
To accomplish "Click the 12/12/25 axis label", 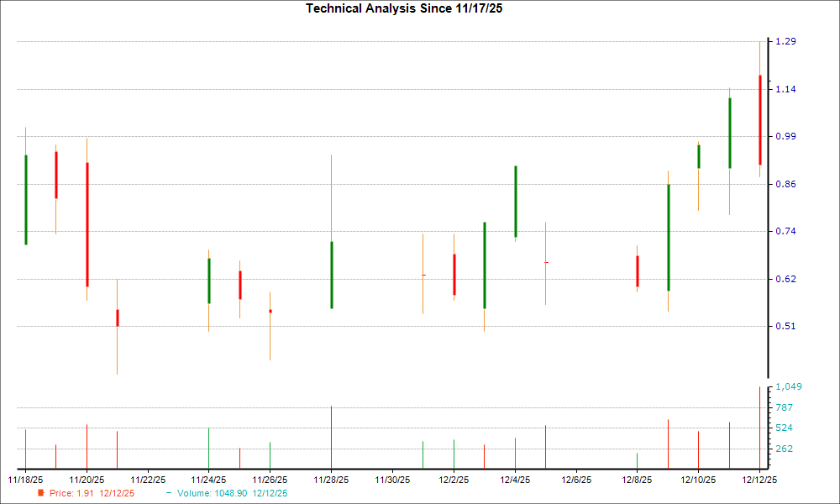I will point(761,479).
